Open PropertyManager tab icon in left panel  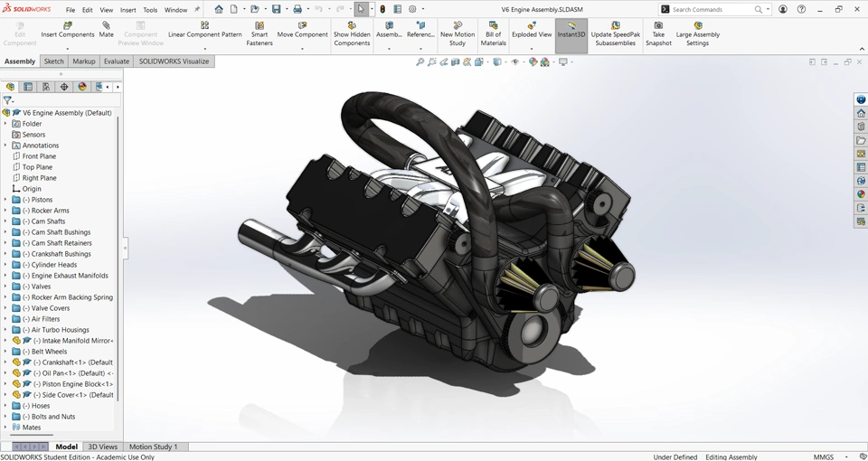(28, 87)
